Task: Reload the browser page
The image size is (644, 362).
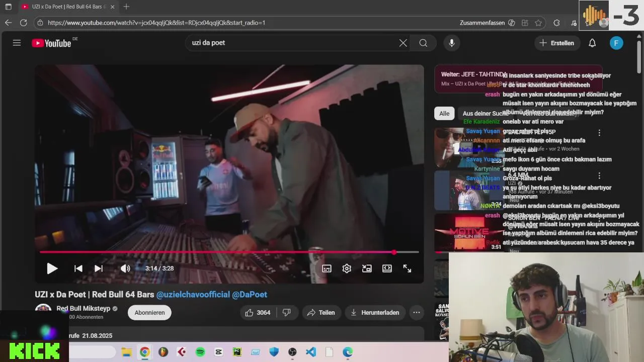Action: (x=23, y=23)
